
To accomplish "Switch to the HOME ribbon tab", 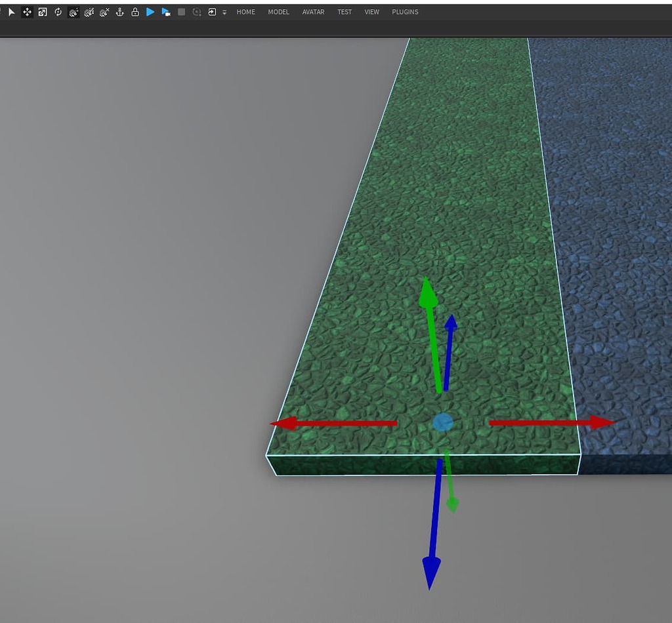I will tap(245, 12).
